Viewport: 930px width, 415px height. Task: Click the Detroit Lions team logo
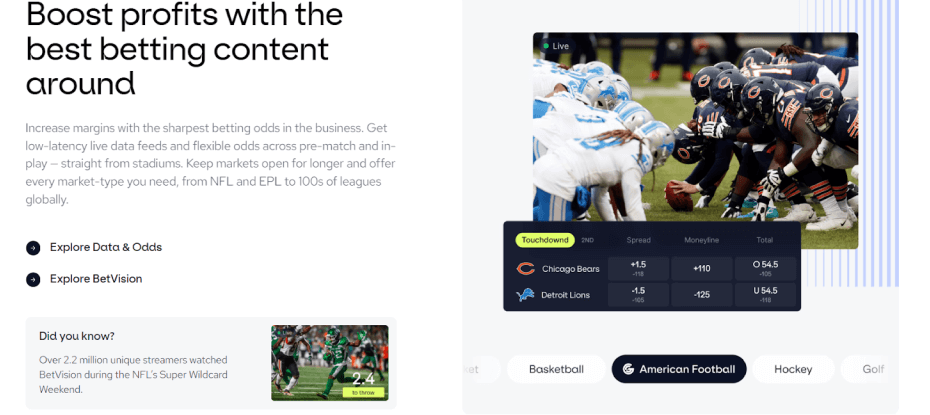coord(525,295)
